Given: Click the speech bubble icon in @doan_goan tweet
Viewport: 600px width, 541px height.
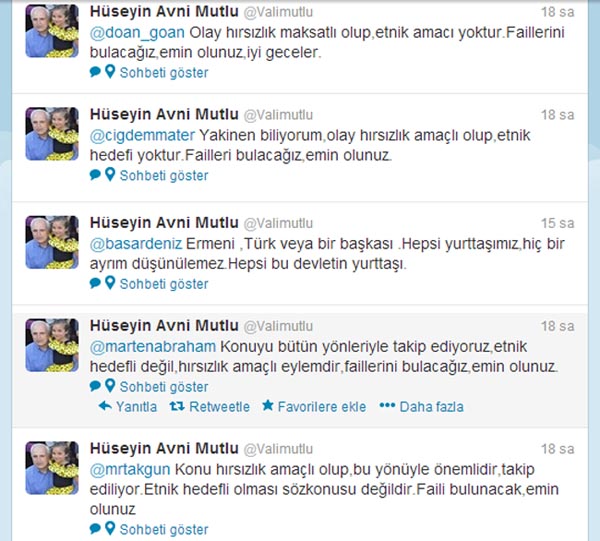Looking at the screenshot, I should (x=95, y=72).
